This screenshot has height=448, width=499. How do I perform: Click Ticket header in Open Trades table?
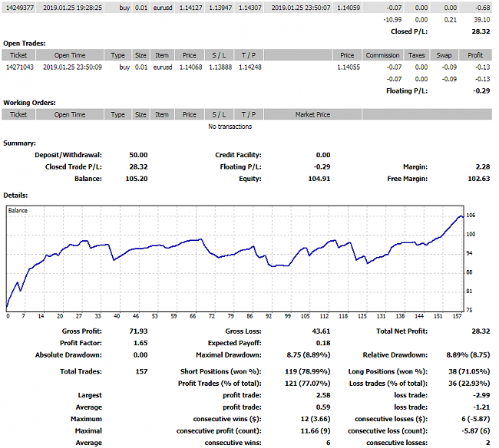click(18, 55)
